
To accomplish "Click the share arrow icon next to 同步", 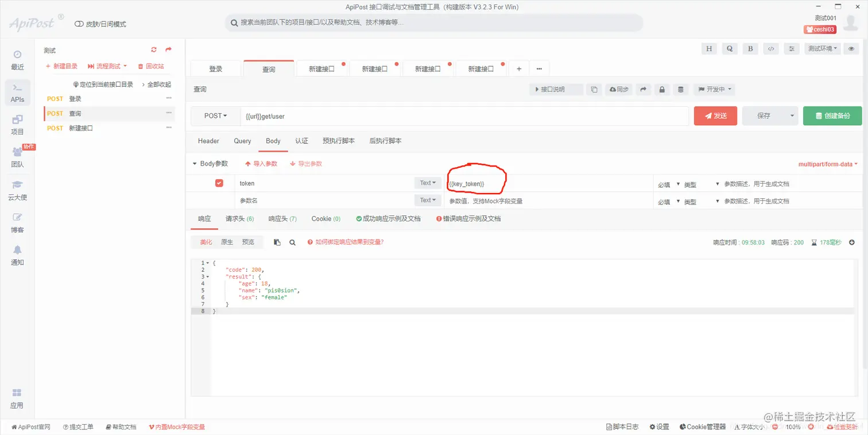I will pos(644,90).
